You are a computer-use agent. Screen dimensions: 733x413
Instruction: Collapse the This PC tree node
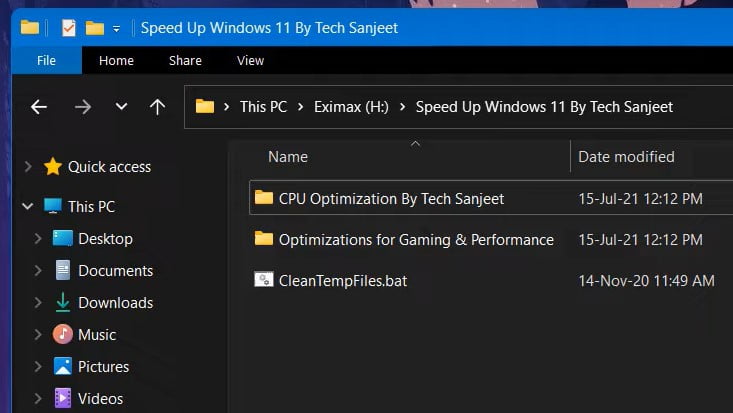(27, 207)
